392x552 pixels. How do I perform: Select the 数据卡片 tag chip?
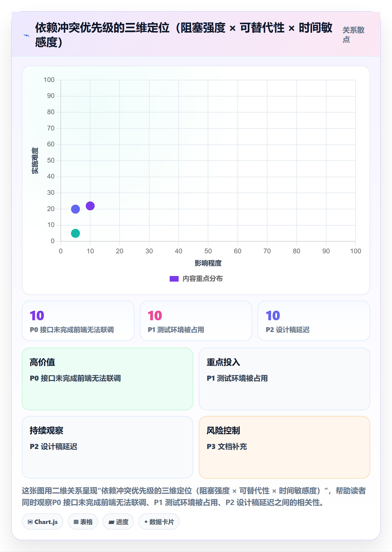coord(159,522)
